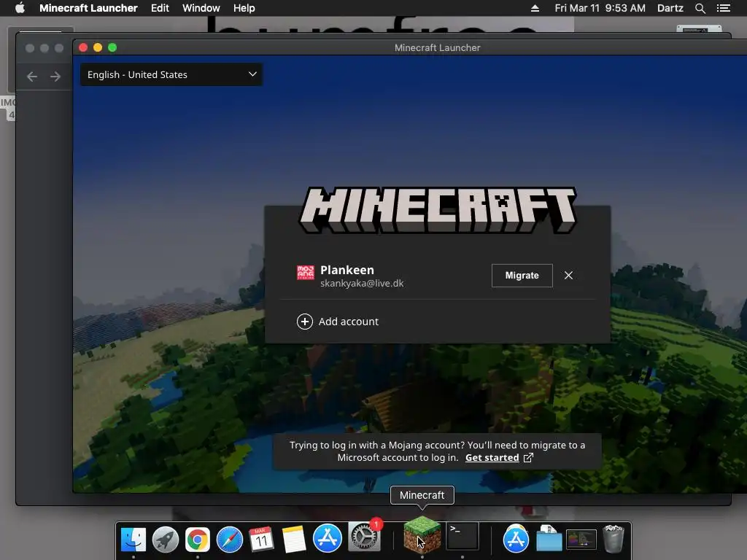Open Notification Center list icon
The height and width of the screenshot is (560, 747).
click(x=723, y=8)
